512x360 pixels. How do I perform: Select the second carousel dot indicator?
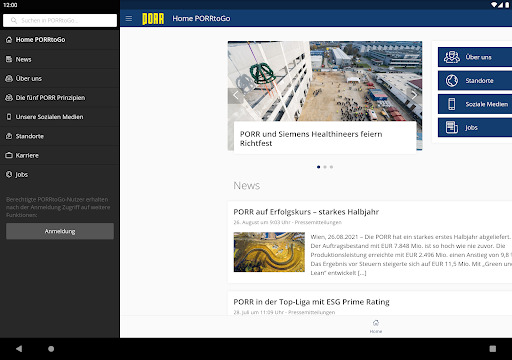[325, 167]
